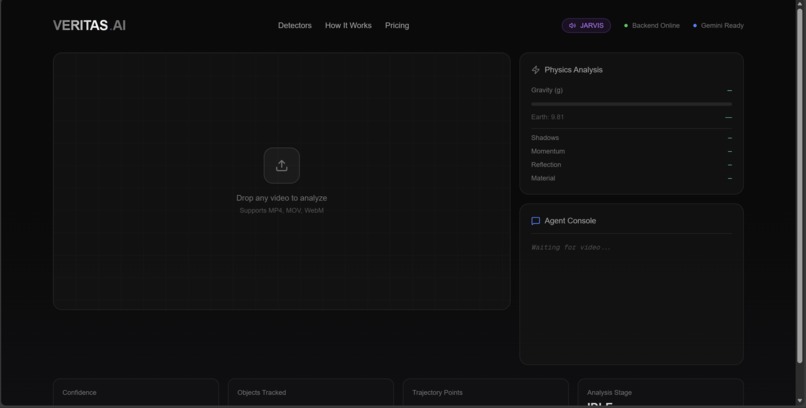Open the How It Works page
806x408 pixels.
click(348, 25)
